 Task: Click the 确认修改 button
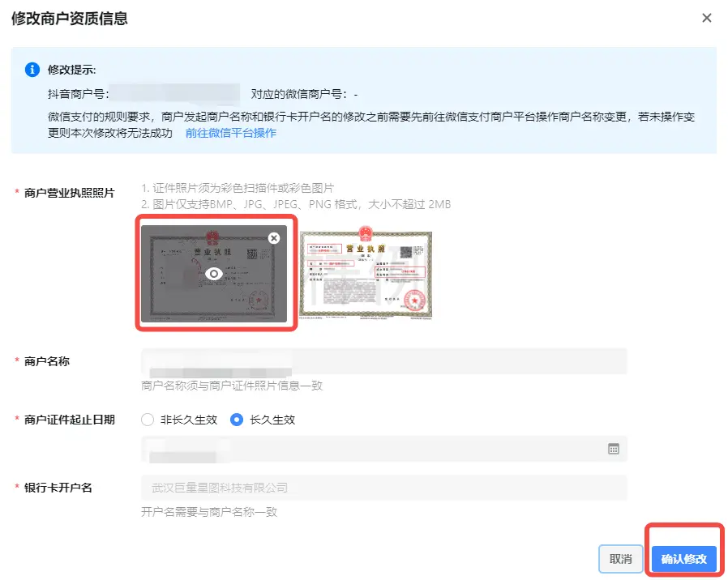point(684,559)
